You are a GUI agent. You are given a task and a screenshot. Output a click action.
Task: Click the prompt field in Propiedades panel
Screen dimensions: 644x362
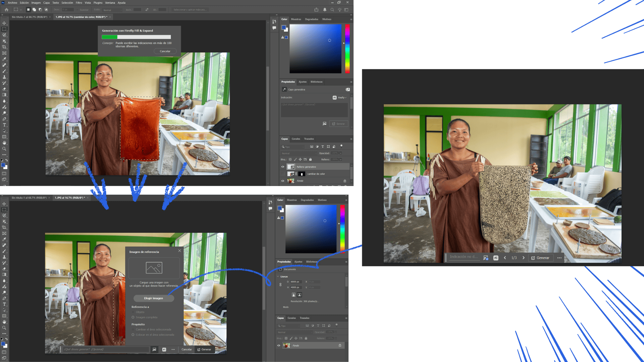[314, 110]
